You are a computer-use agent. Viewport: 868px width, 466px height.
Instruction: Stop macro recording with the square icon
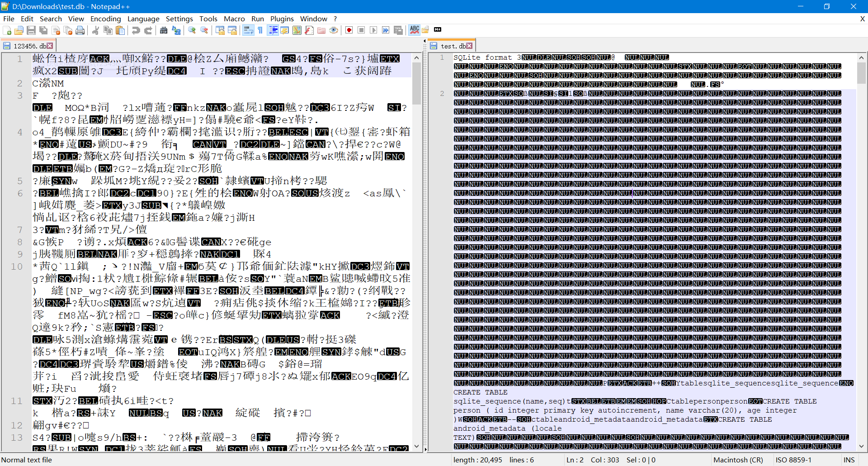(x=361, y=30)
